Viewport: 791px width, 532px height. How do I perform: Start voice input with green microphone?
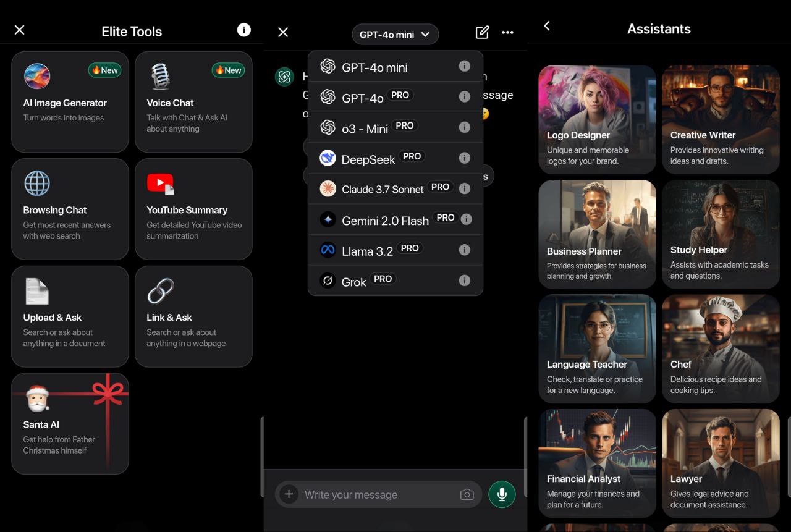[x=502, y=494]
